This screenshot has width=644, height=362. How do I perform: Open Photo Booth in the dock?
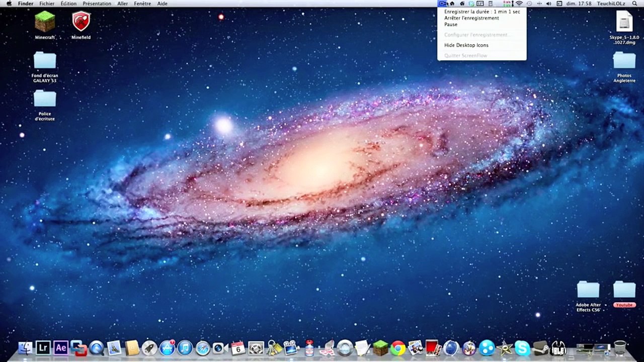click(x=433, y=347)
